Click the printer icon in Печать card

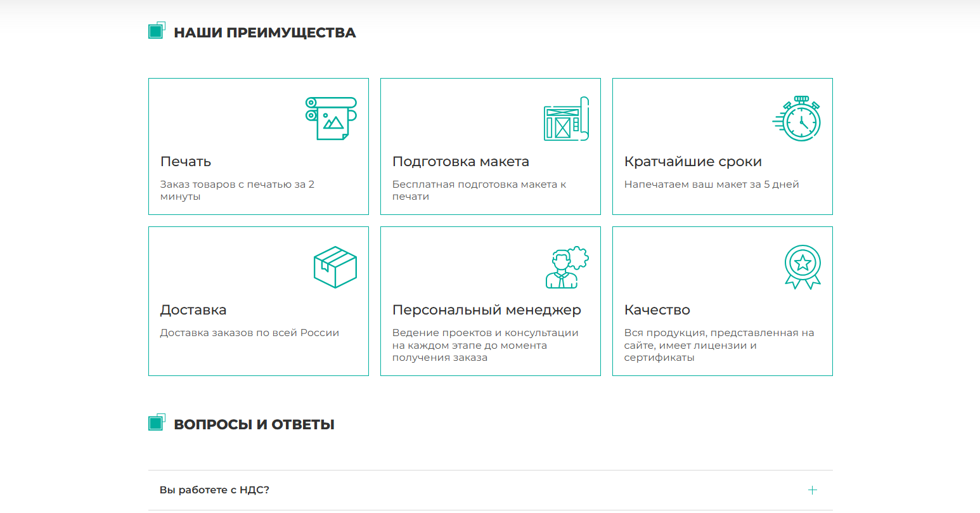pos(331,119)
